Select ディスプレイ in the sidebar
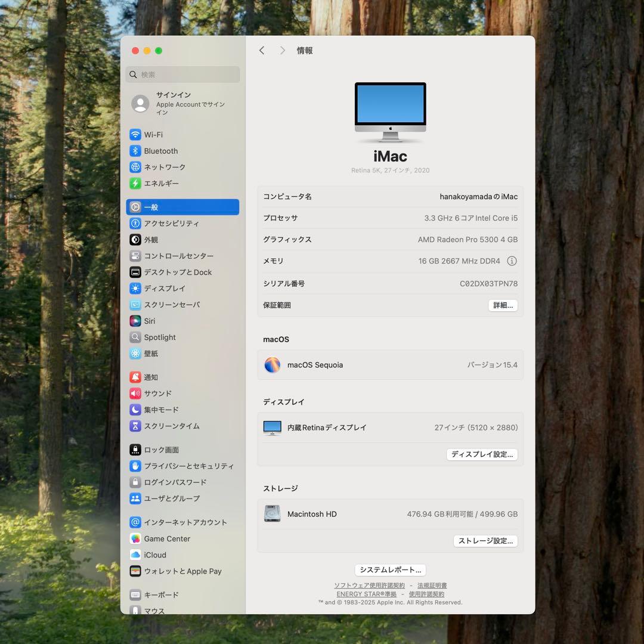644x644 pixels. tap(164, 288)
